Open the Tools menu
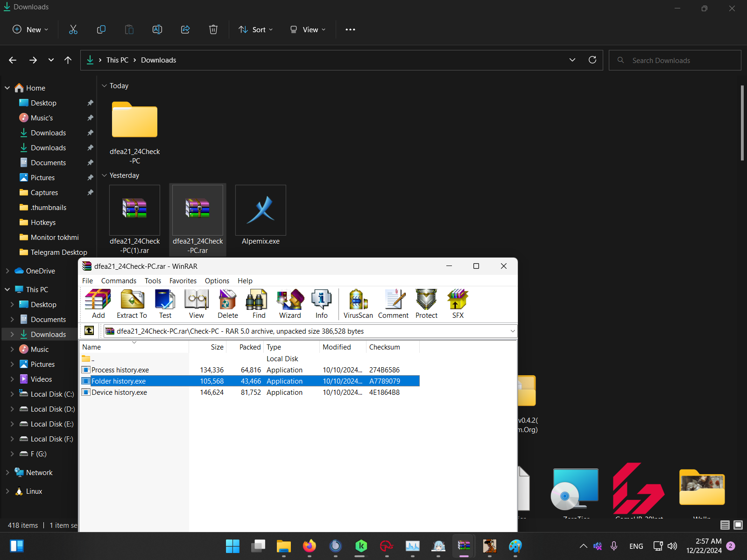The width and height of the screenshot is (747, 560). tap(153, 280)
